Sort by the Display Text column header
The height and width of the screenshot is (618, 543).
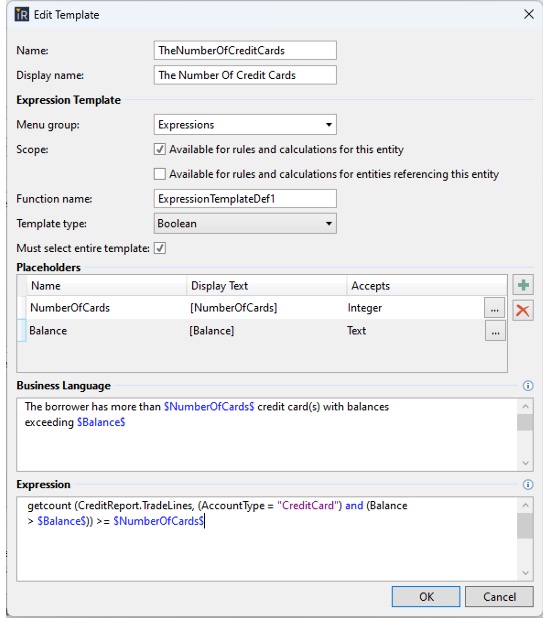[x=266, y=286]
